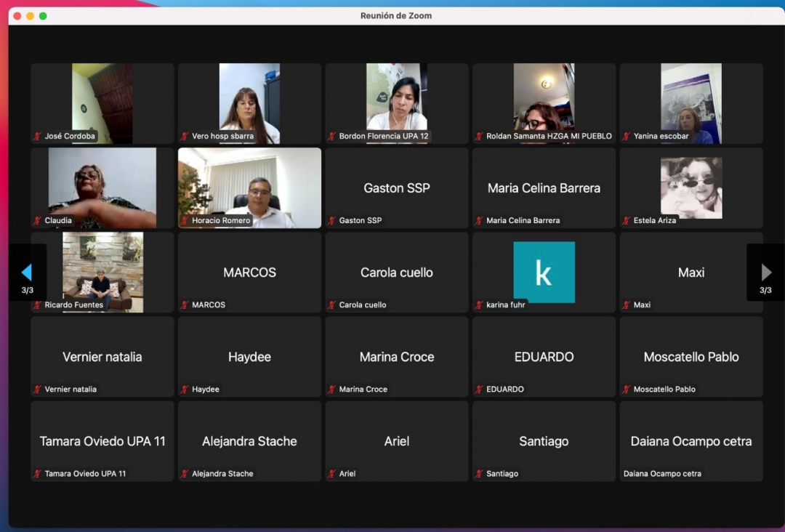Click muted mic icon on Vernier natalia
Viewport: 785px width, 532px height.
(x=38, y=390)
